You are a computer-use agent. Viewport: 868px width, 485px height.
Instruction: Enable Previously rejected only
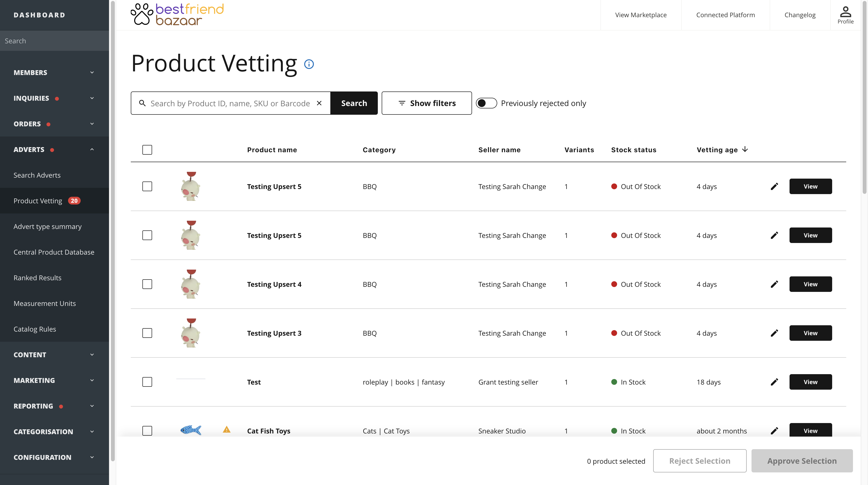coord(487,103)
